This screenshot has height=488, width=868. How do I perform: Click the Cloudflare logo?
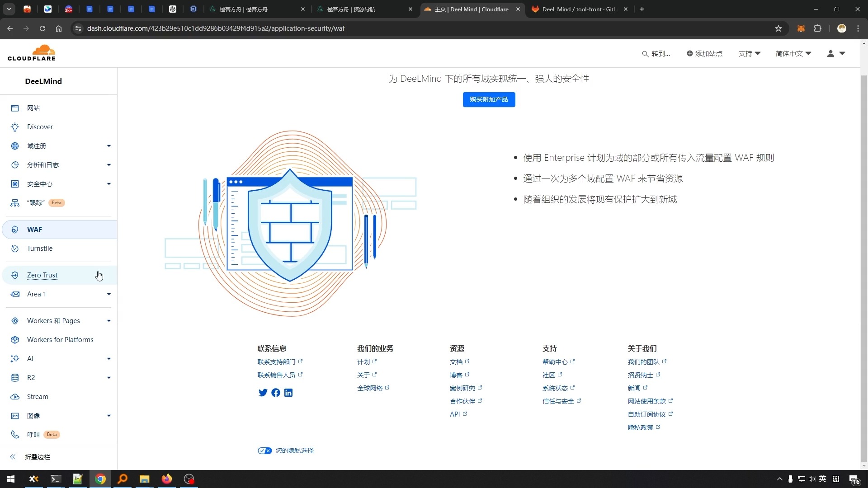click(32, 53)
